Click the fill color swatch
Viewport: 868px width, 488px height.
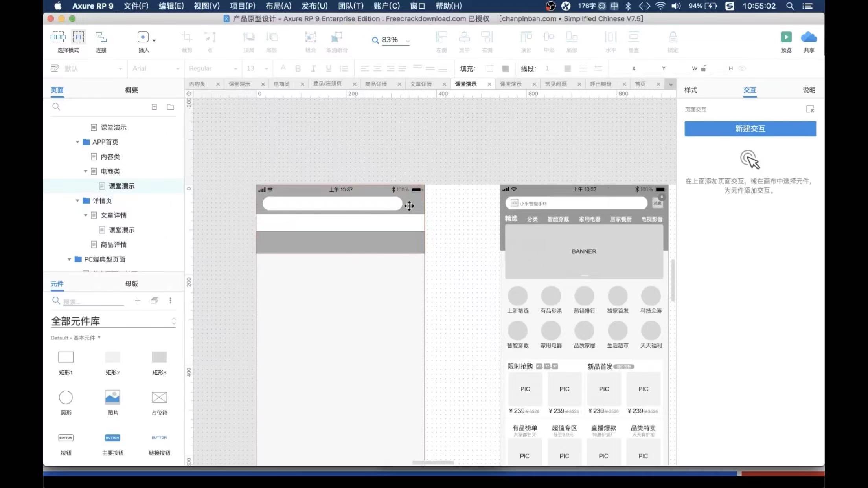pos(490,69)
